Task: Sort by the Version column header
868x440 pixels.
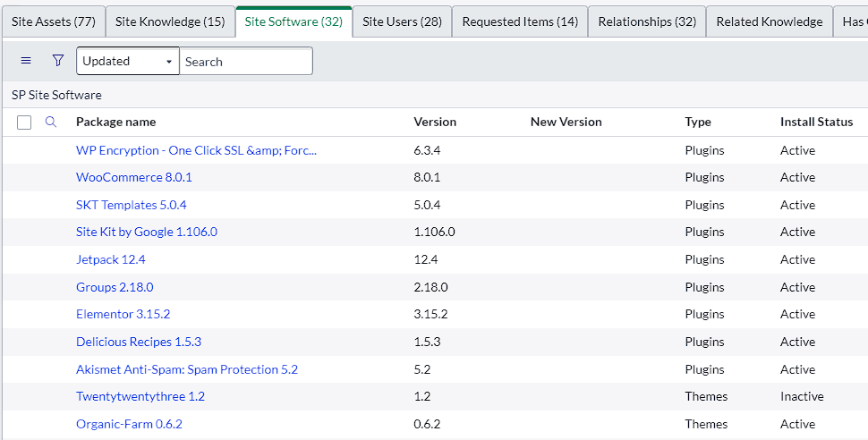Action: 435,122
